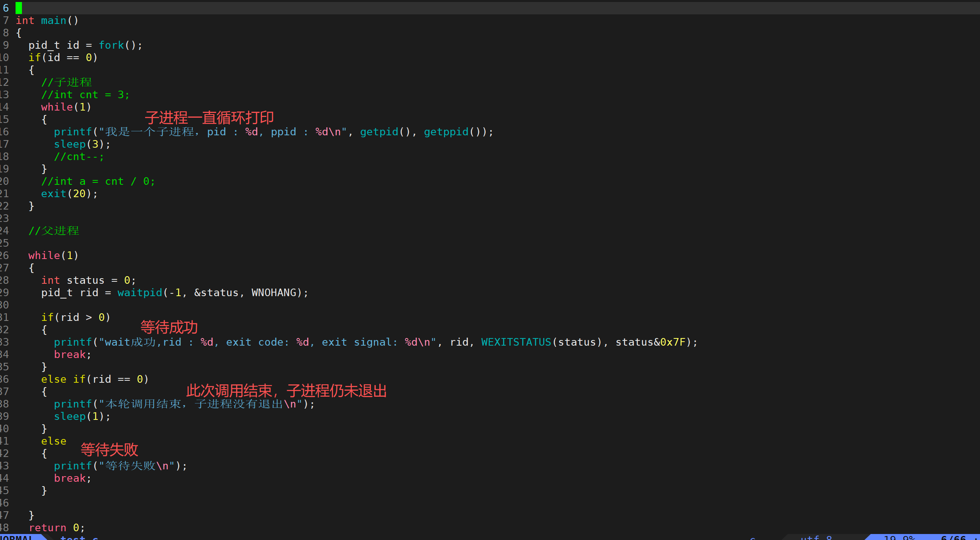
Task: Click the test.c filename in status line
Action: pyautogui.click(x=79, y=537)
